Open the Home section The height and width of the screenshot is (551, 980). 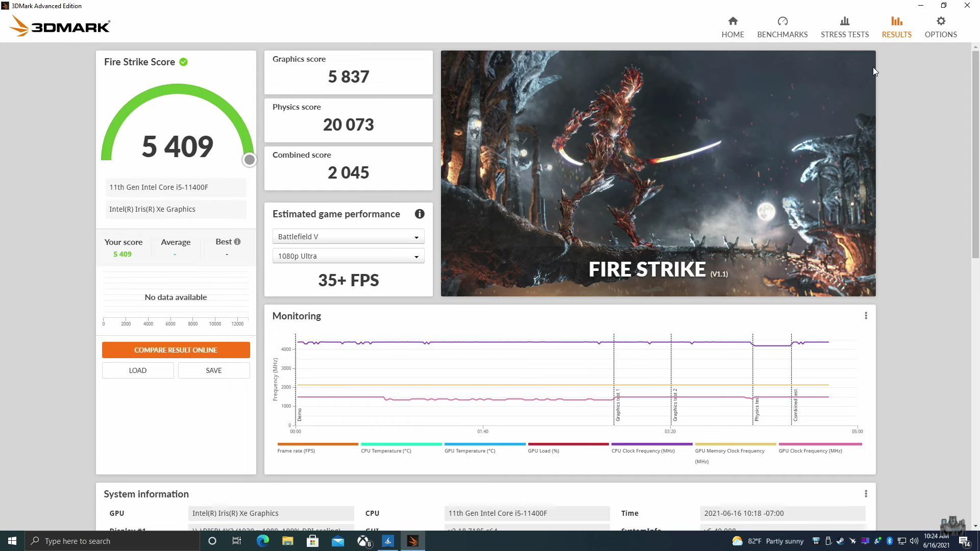(x=732, y=27)
